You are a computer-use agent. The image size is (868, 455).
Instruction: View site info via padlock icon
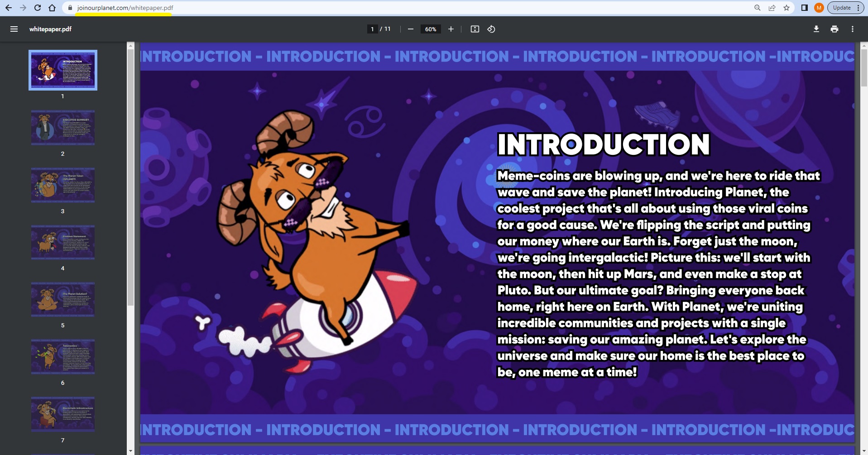70,8
